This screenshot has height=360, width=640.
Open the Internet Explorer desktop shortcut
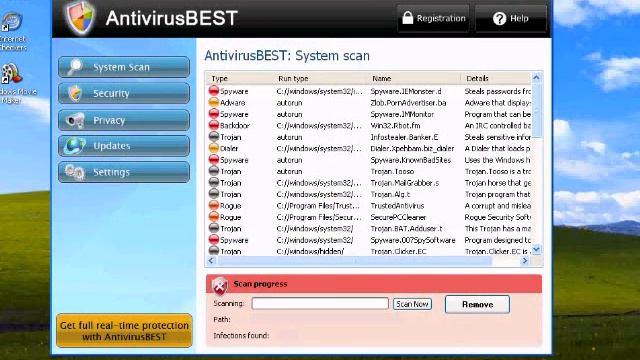[12, 32]
